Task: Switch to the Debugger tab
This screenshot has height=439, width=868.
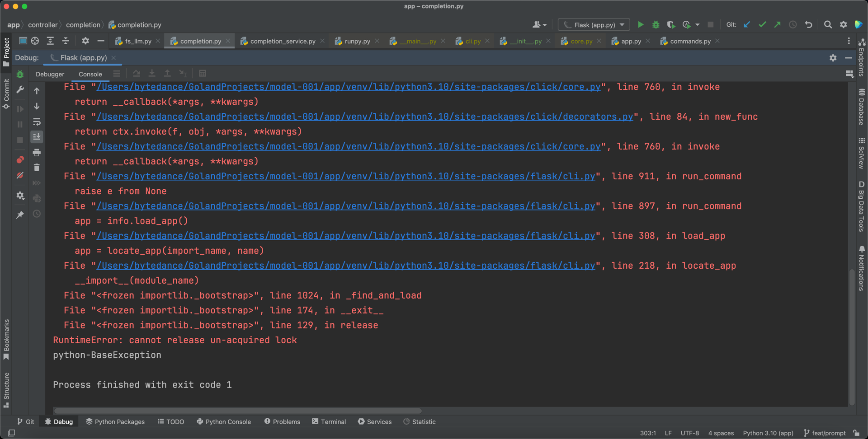Action: (50, 74)
